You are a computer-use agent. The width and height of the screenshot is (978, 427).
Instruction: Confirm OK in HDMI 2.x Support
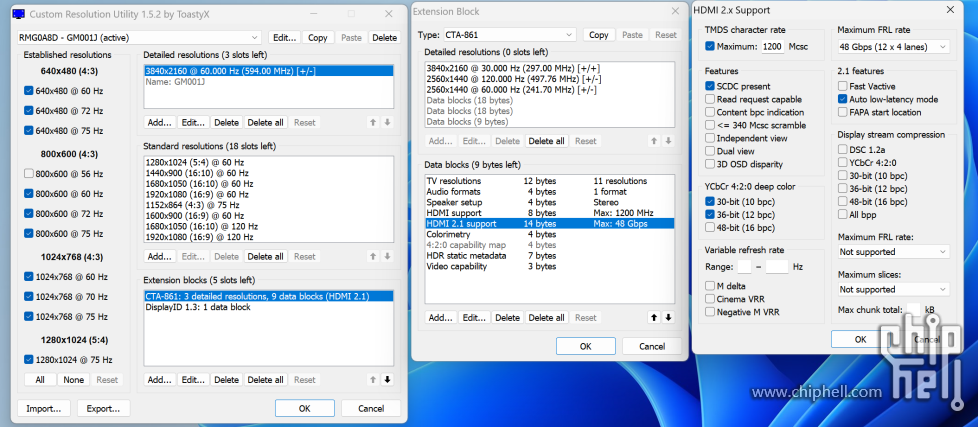click(x=860, y=339)
